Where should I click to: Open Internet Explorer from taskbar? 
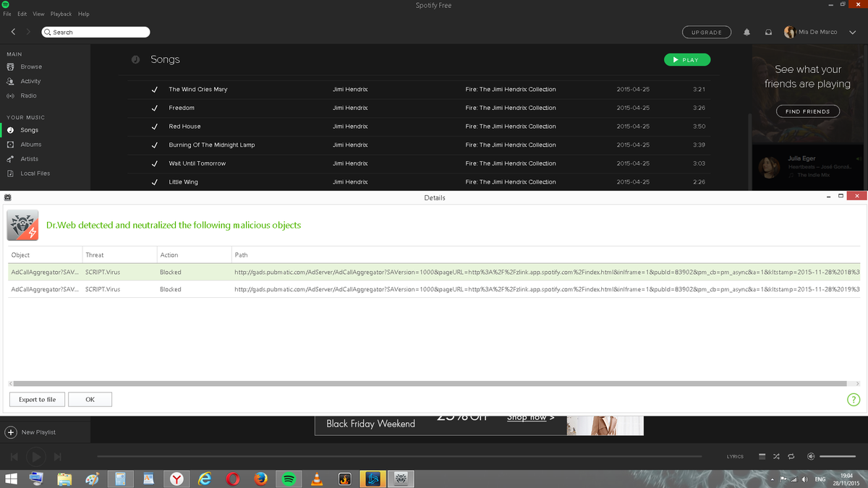tap(205, 479)
